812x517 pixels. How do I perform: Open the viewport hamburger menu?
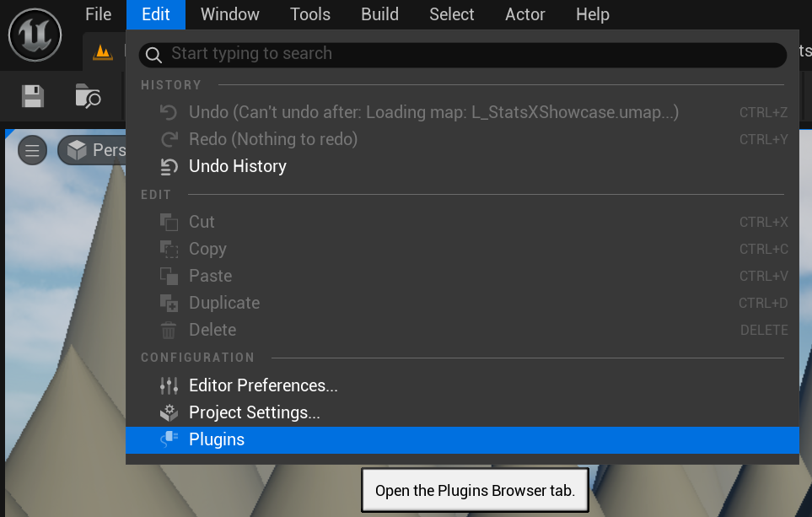[x=31, y=150]
